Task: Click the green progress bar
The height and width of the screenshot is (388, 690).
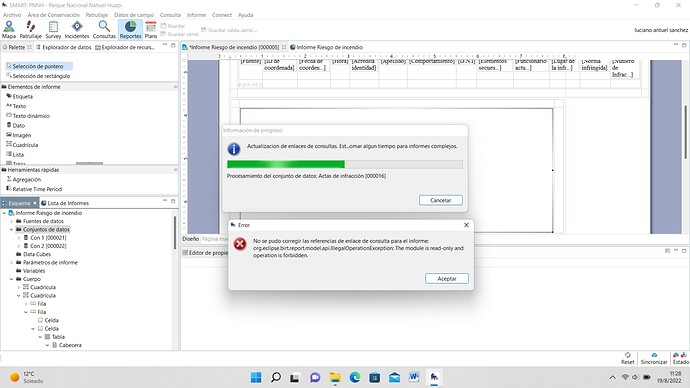Action: pos(345,165)
